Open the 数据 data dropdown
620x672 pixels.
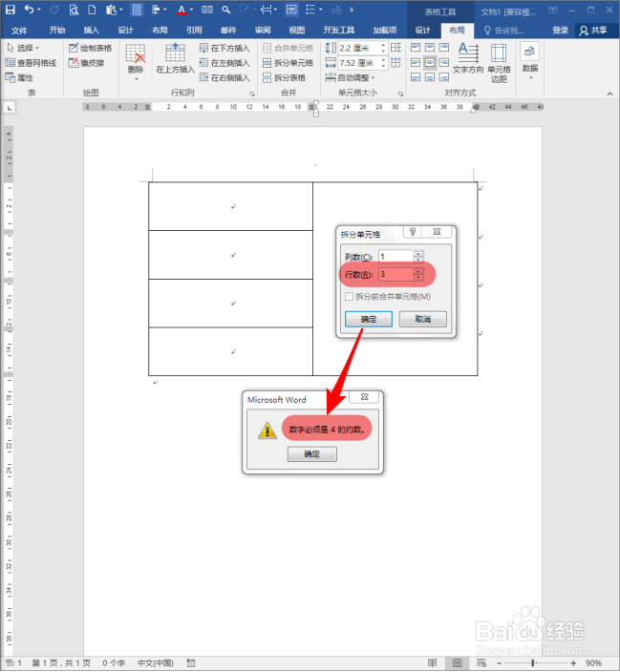click(530, 62)
